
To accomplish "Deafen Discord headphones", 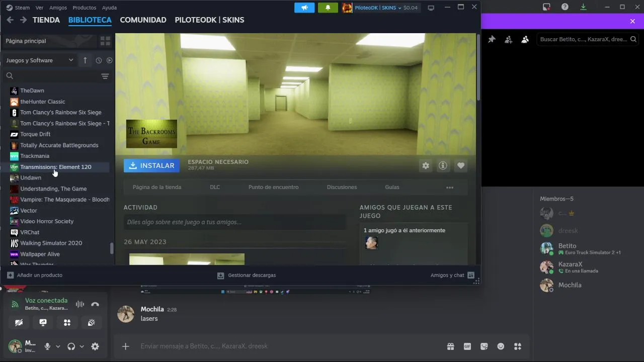I will click(x=71, y=346).
